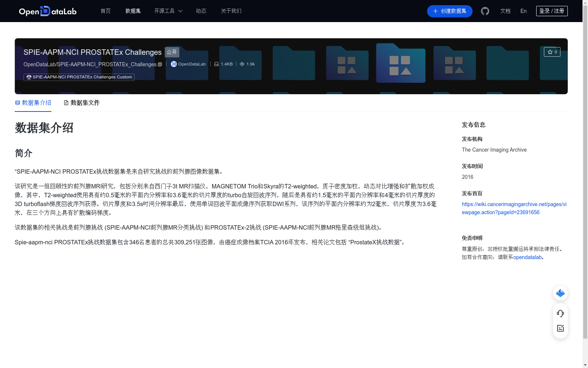Click the opendatalab contact link

[x=528, y=257]
